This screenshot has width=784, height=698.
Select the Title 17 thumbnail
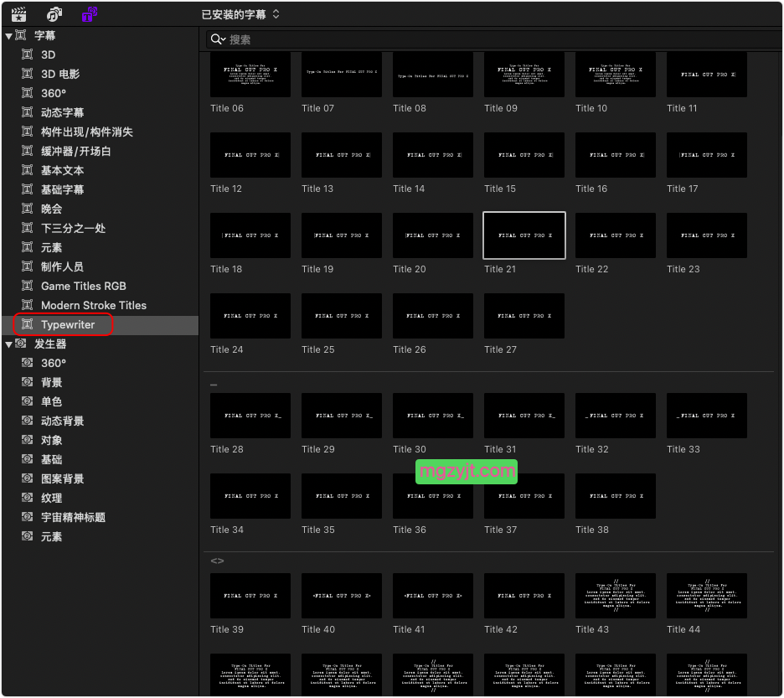(706, 155)
